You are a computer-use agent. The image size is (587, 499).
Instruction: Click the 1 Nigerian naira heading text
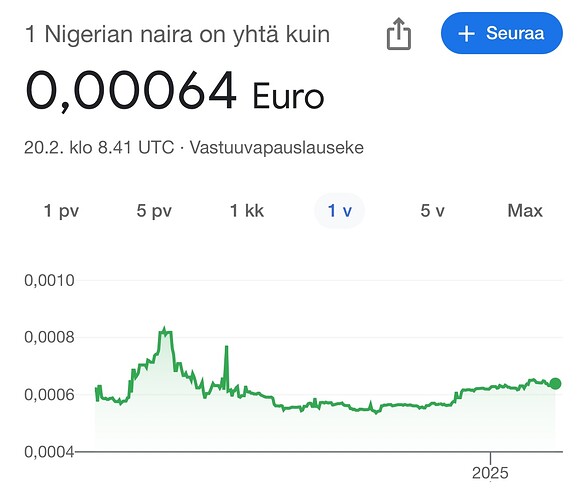(x=177, y=34)
